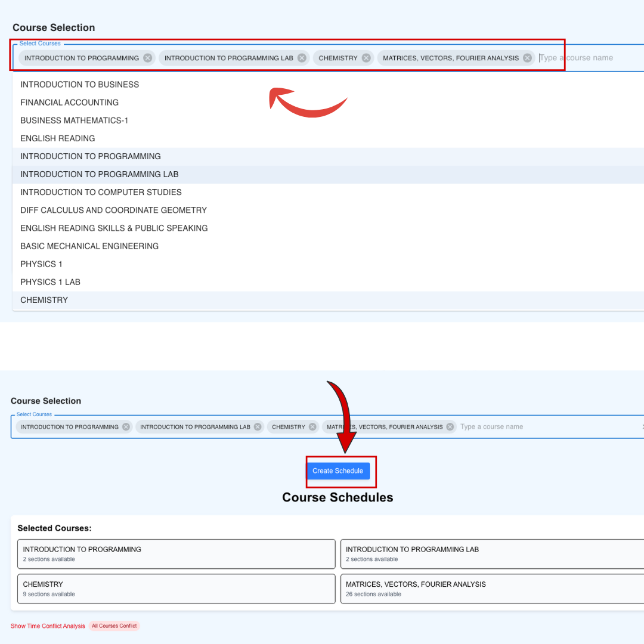
Task: Remove Matrices, Vectors chip in top selection field
Action: [527, 58]
